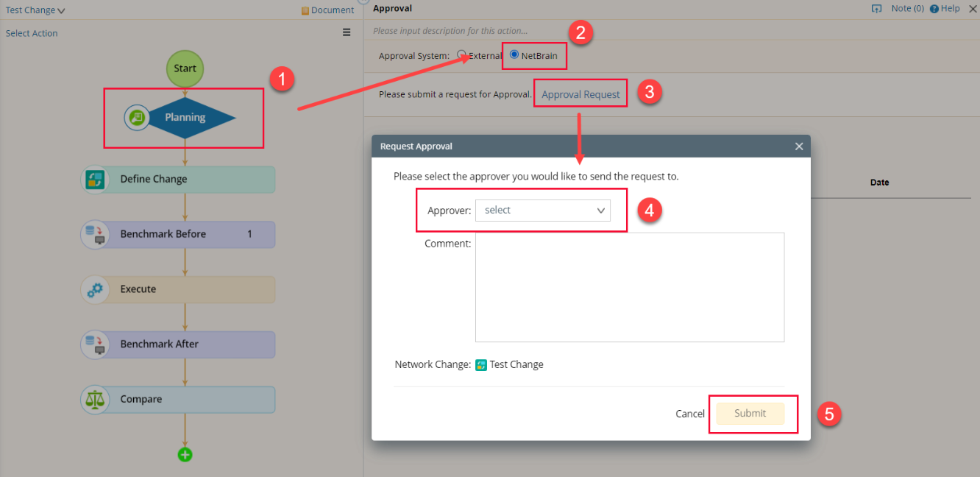This screenshot has width=980, height=477.
Task: Click Cancel in Request Approval dialog
Action: coord(689,414)
